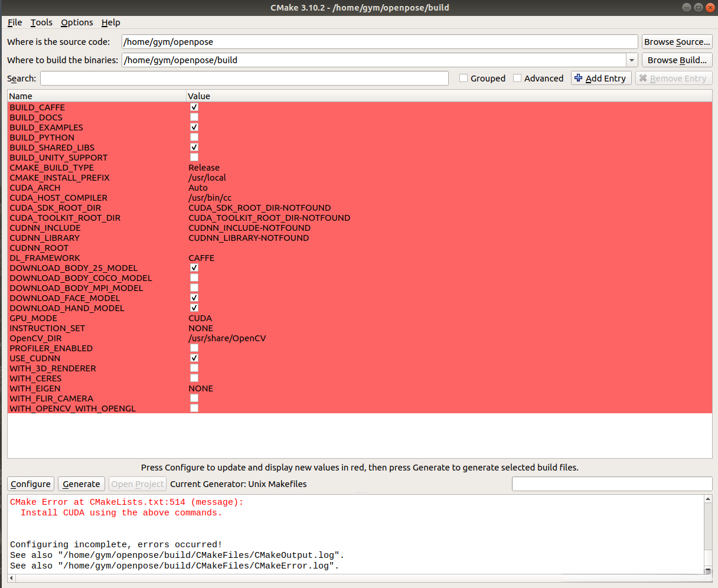The image size is (718, 588).
Task: Uncheck DOWNLOAD_FACE_MODEL checkbox
Action: [x=194, y=298]
